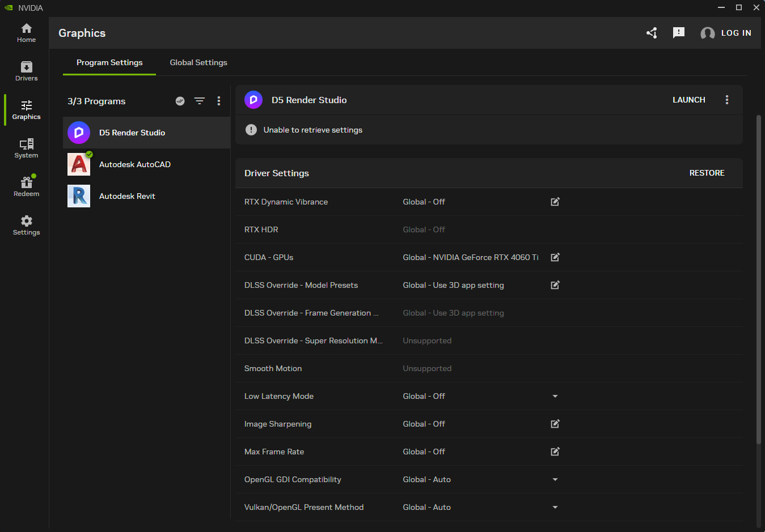Open the System section icon
765x532 pixels.
tap(26, 148)
